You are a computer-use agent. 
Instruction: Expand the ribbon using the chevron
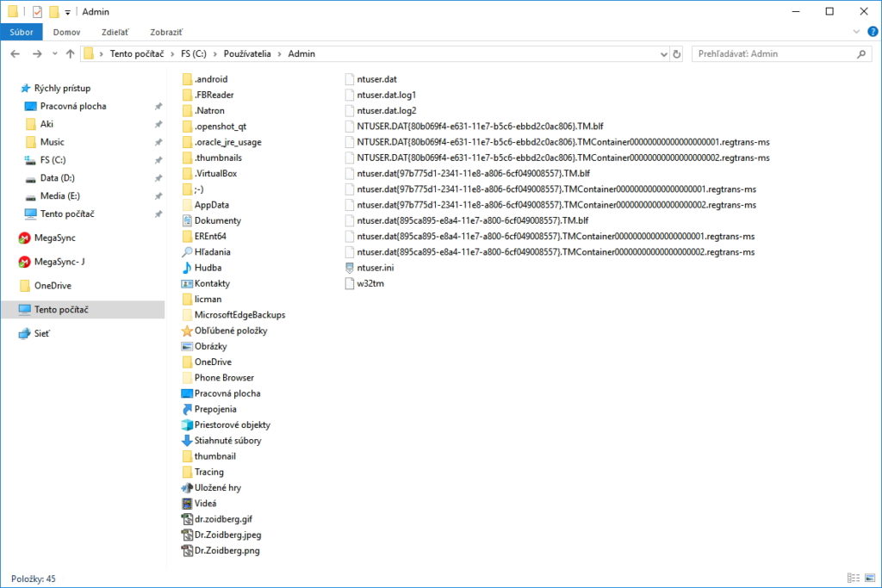[x=856, y=32]
